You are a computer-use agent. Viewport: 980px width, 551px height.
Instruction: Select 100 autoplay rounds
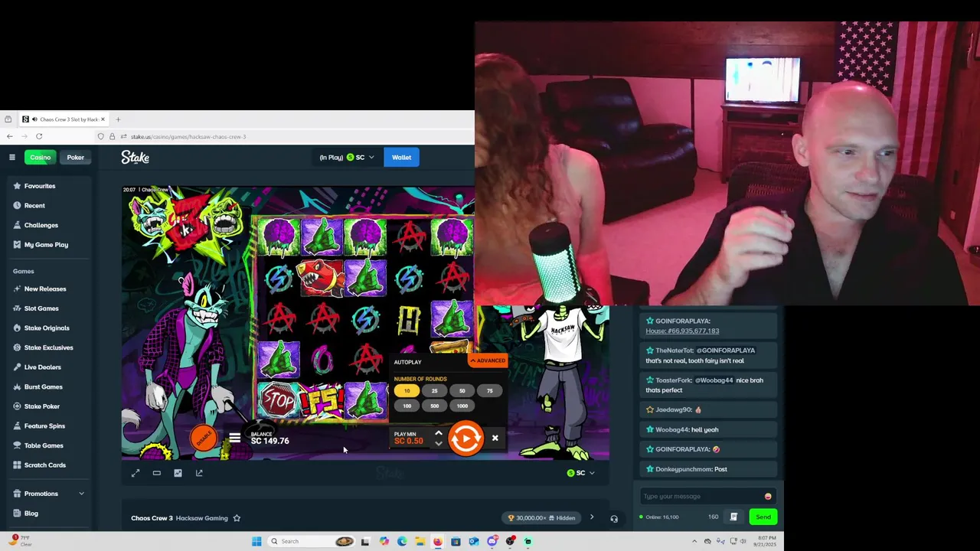click(x=407, y=406)
